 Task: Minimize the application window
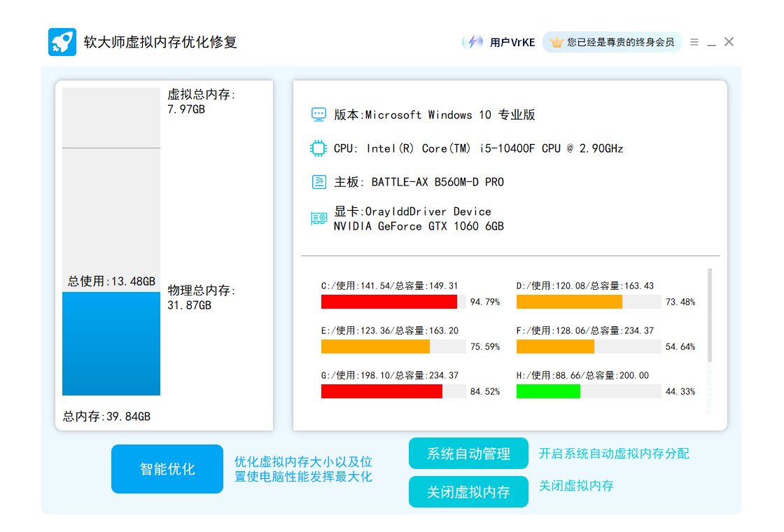711,43
